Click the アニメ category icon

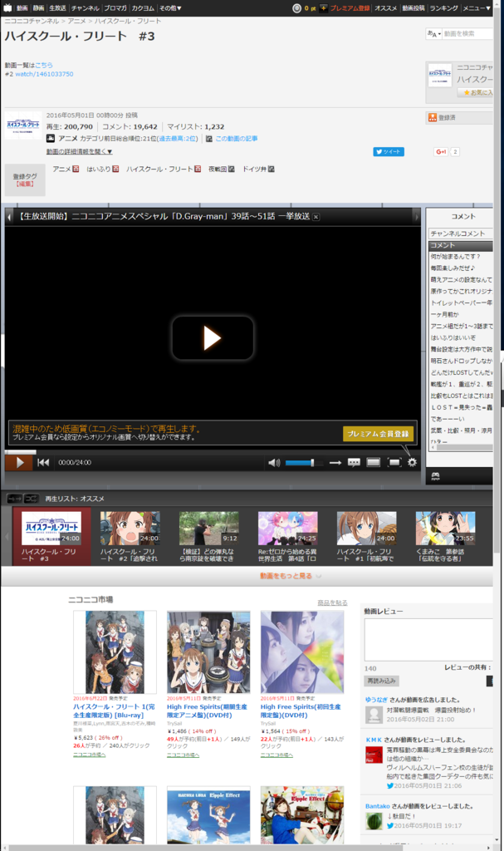pos(51,139)
